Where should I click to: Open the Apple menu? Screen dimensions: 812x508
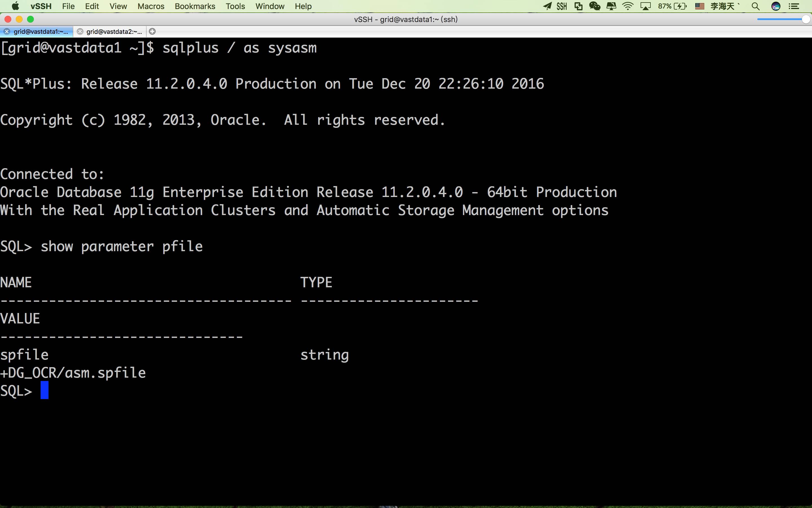click(16, 6)
